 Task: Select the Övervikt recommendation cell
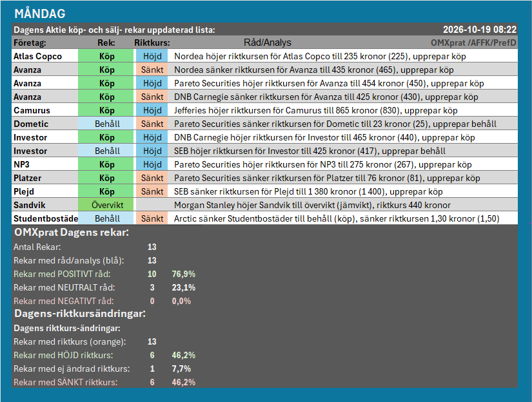pos(106,206)
